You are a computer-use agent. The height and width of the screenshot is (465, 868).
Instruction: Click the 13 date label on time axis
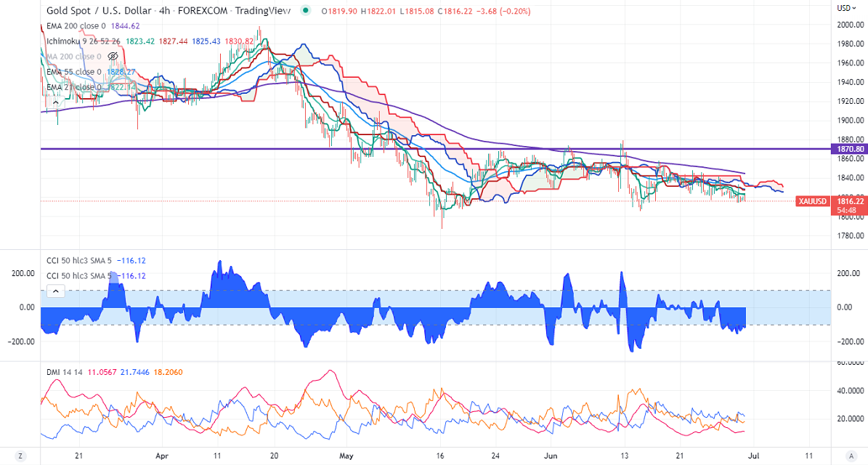(x=625, y=456)
